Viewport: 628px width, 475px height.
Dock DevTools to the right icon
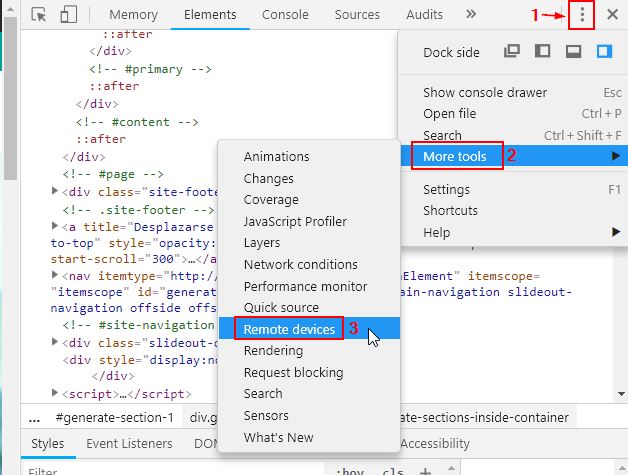point(604,52)
